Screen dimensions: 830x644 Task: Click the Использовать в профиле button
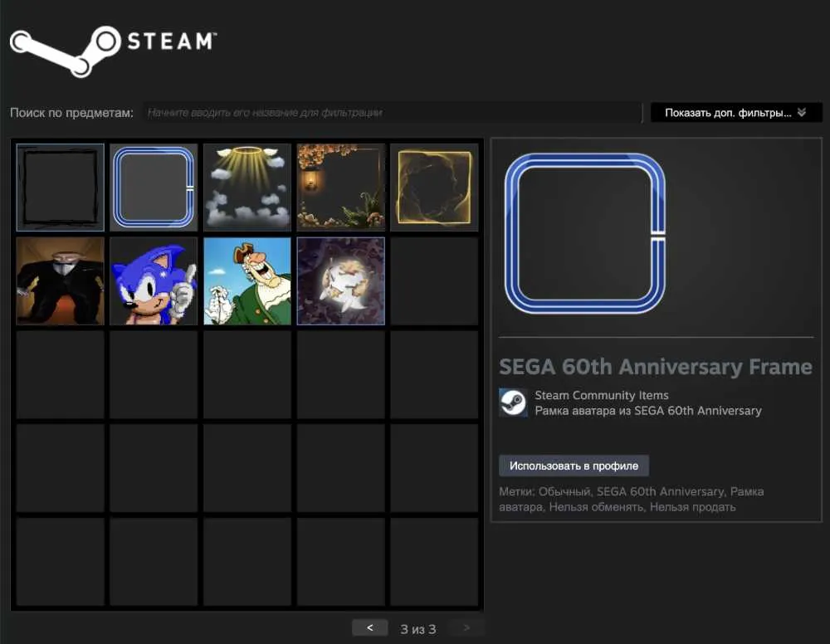pyautogui.click(x=574, y=466)
